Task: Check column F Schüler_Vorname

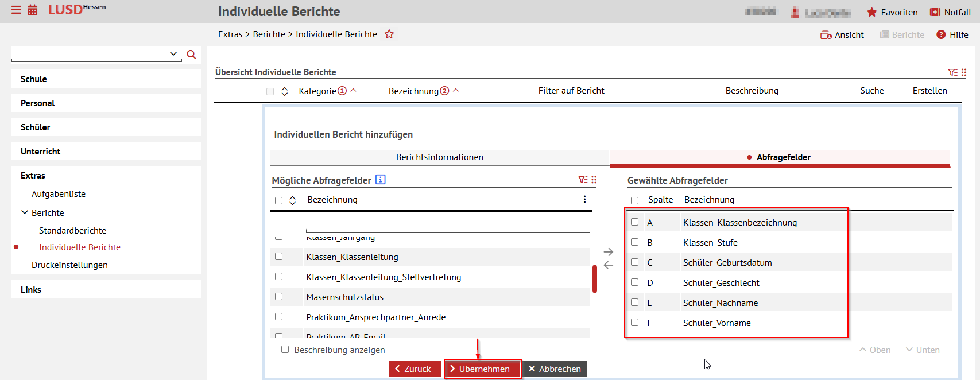Action: tap(634, 322)
